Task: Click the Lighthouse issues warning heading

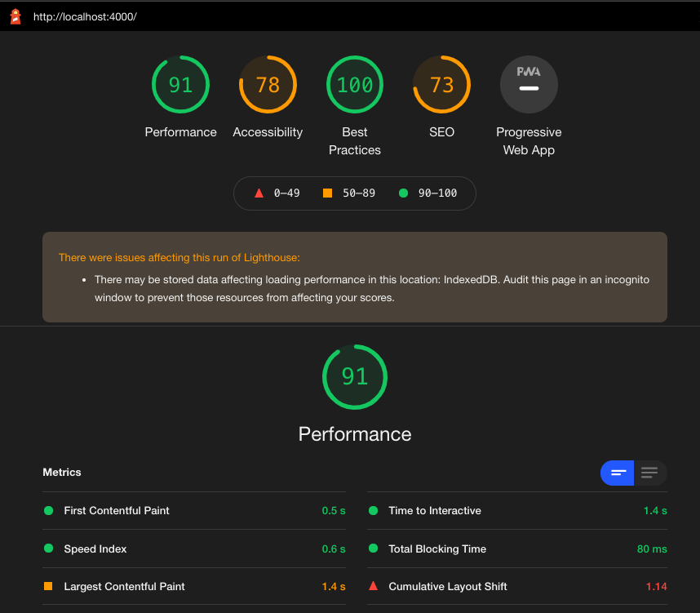Action: (x=179, y=258)
